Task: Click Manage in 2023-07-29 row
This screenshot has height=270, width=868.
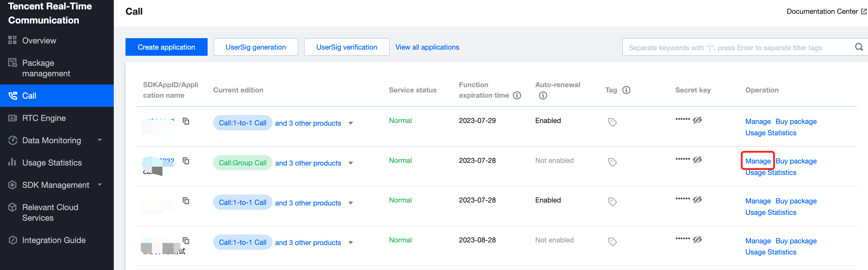Action: pos(758,121)
